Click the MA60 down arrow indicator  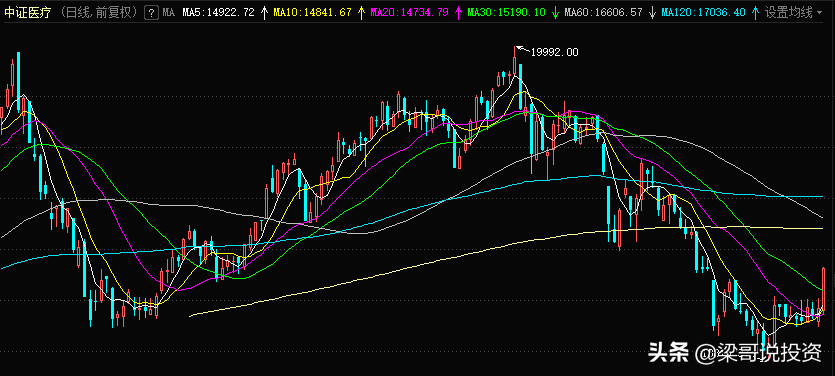[652, 13]
